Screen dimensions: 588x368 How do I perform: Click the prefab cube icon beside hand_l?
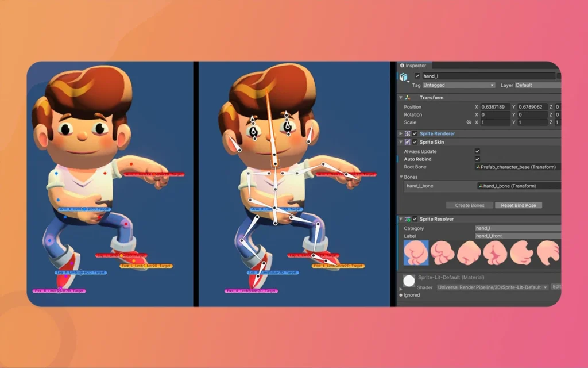pyautogui.click(x=404, y=75)
